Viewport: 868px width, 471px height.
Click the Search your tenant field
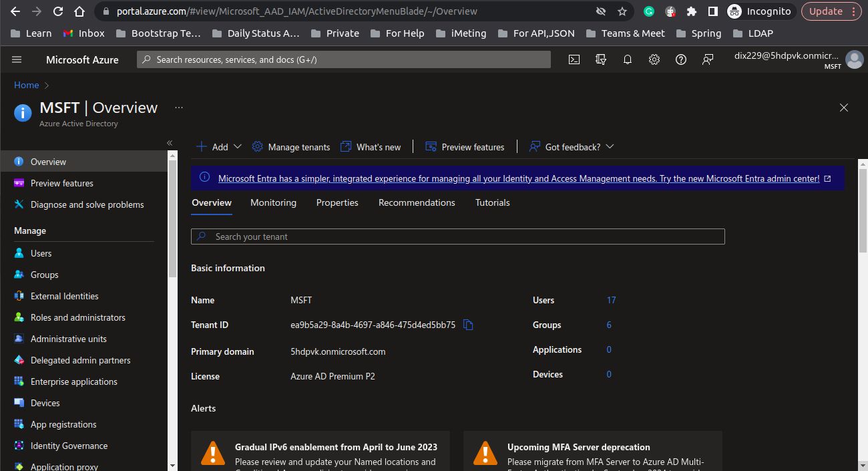(x=457, y=237)
